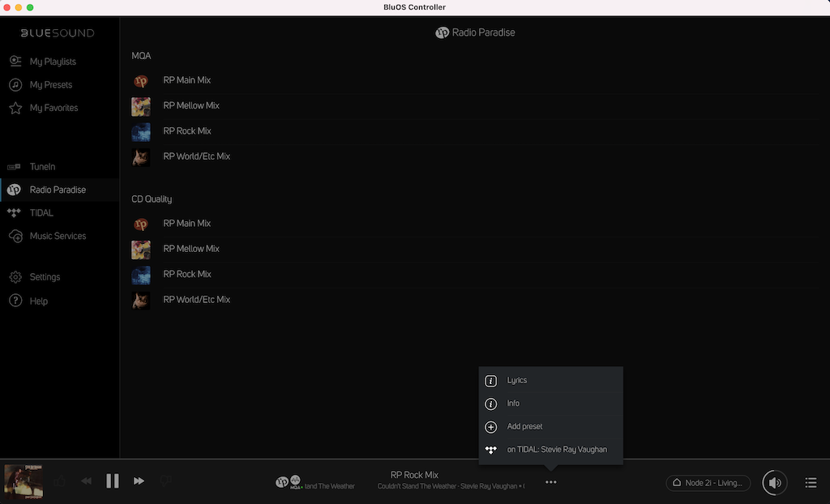Image resolution: width=830 pixels, height=504 pixels.
Task: Click MQA RP Mellow Mix artwork thumbnail
Action: (141, 106)
